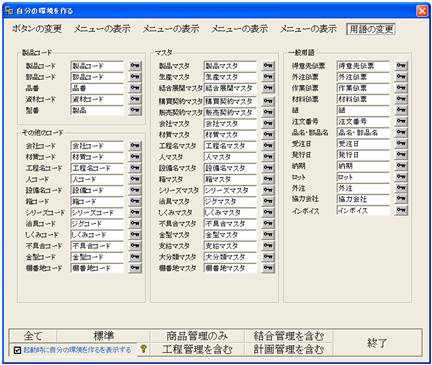Select the 用語の変更 tab
432x365 pixels.
[x=371, y=29]
